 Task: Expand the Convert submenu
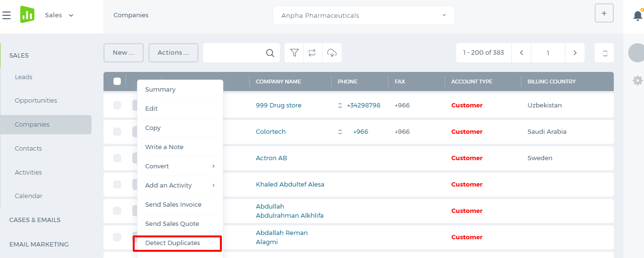tap(180, 166)
